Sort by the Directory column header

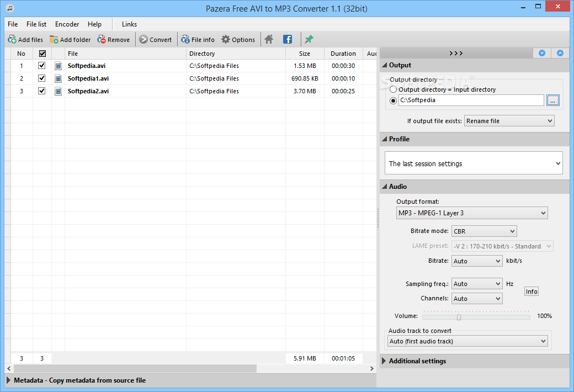click(236, 54)
